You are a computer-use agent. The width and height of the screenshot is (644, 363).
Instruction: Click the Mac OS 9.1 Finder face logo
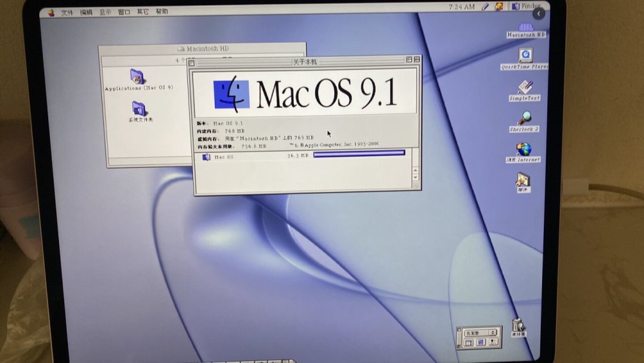coord(231,94)
